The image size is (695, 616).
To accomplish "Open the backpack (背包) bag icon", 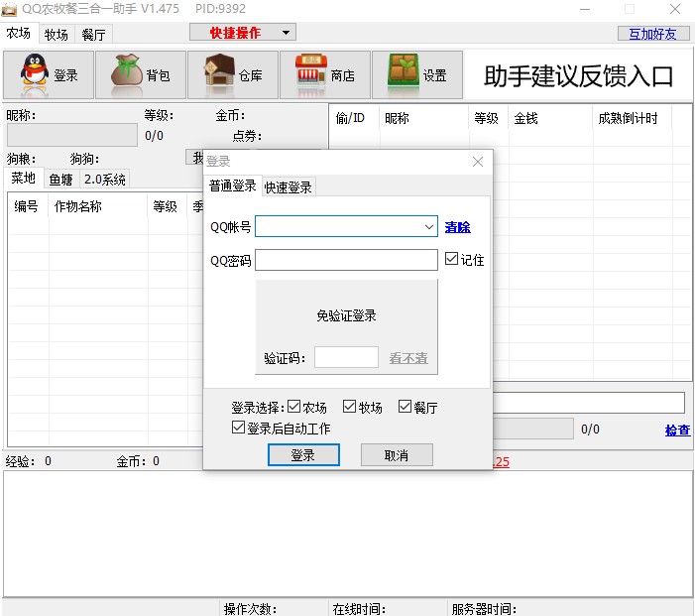I will pos(127,70).
